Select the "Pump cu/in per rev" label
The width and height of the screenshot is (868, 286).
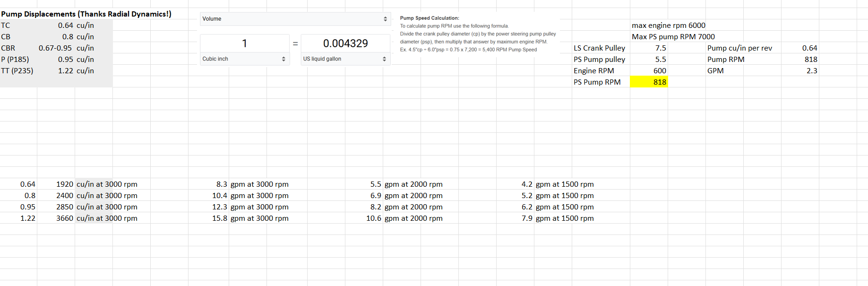(x=740, y=48)
